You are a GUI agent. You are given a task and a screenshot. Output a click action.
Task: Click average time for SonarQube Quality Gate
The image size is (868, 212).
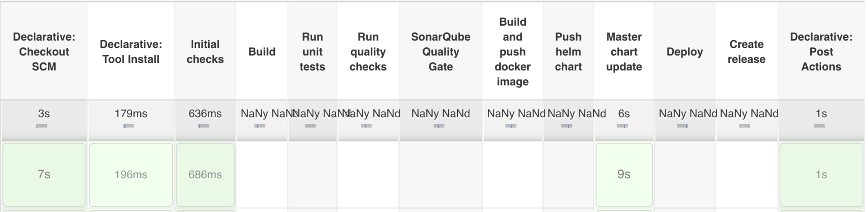(x=440, y=114)
